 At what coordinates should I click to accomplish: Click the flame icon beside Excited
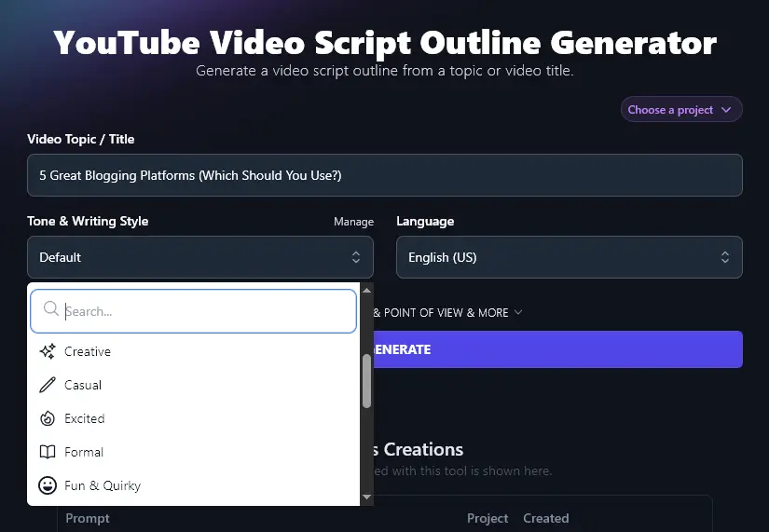[48, 418]
